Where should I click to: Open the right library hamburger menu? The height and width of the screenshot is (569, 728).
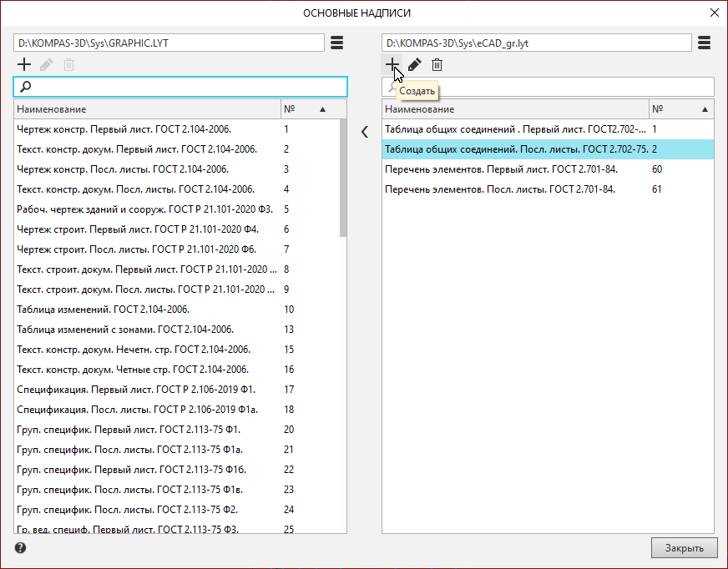point(704,43)
